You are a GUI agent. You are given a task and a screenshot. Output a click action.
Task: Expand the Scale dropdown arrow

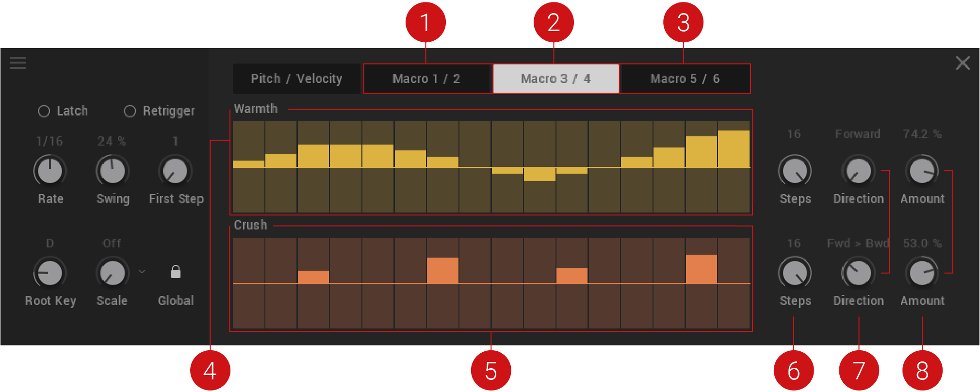142,271
